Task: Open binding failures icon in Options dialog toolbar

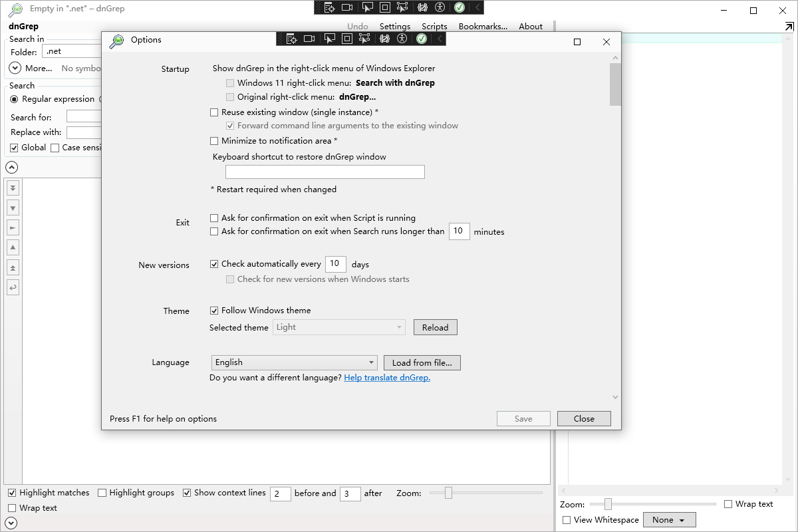Action: 384,39
